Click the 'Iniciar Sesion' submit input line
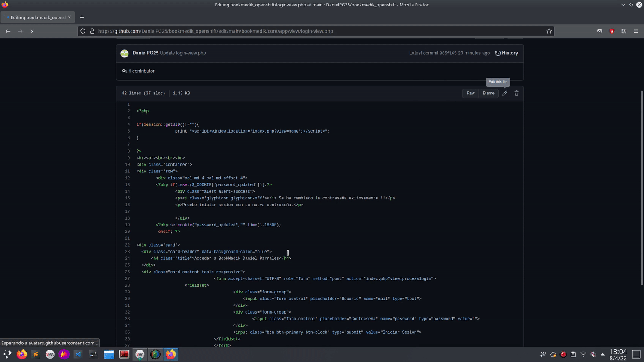This screenshot has height=362, width=644. (x=327, y=332)
